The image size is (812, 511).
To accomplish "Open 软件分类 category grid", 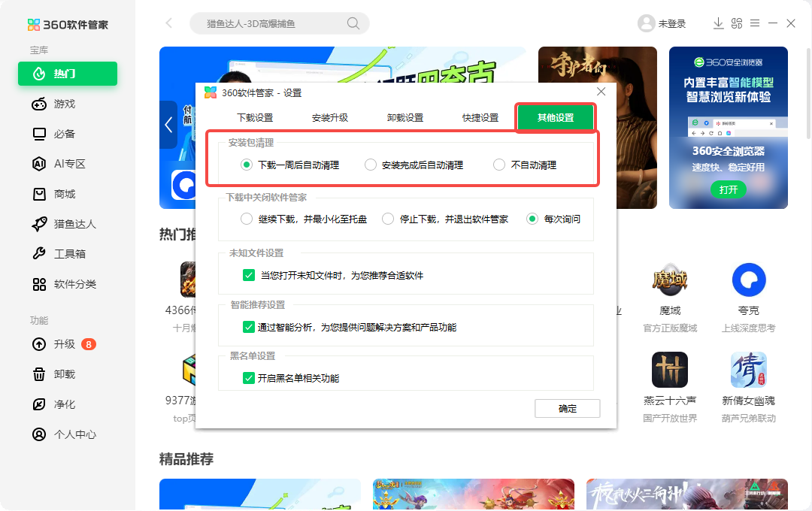I will pyautogui.click(x=64, y=284).
